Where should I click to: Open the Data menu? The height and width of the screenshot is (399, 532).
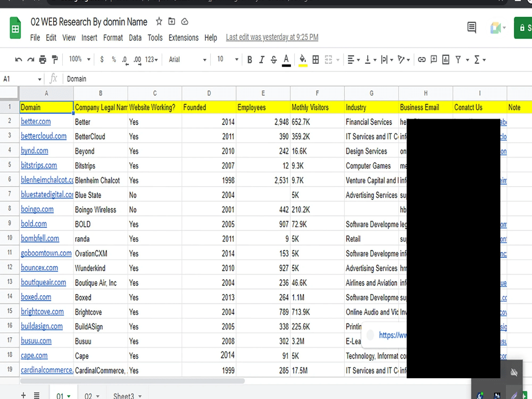tap(135, 37)
